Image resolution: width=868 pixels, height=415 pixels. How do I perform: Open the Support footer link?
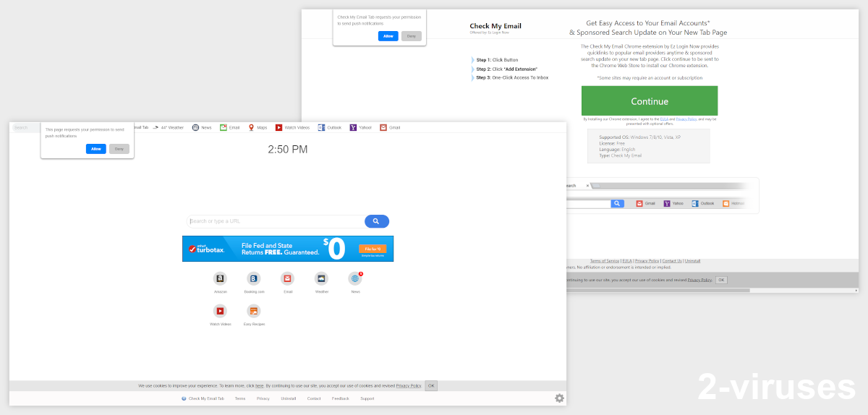pos(367,398)
